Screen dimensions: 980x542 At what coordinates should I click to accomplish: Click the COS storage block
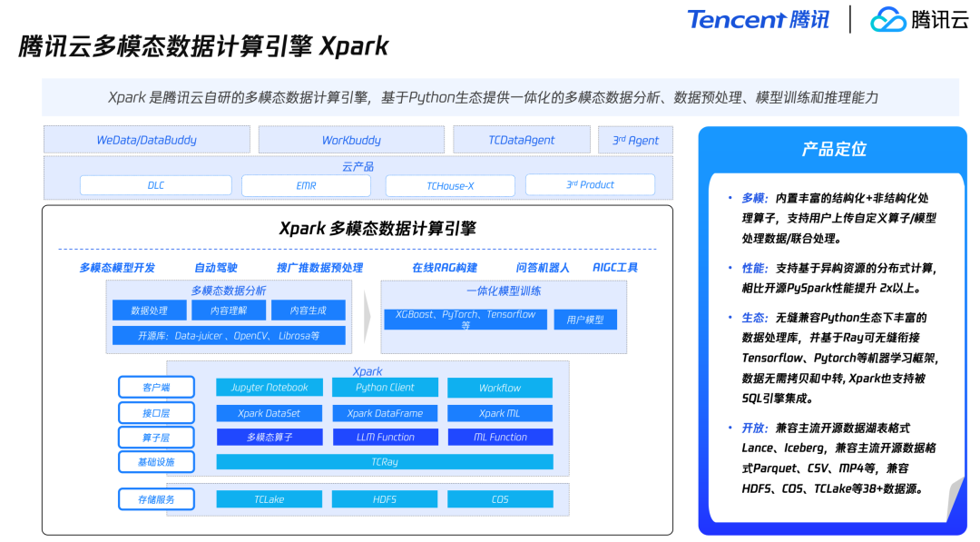point(500,499)
